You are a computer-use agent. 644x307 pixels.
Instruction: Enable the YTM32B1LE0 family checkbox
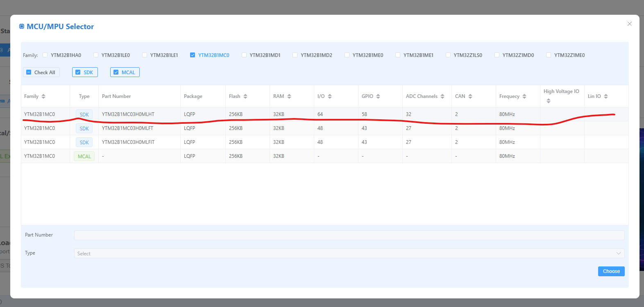click(96, 55)
